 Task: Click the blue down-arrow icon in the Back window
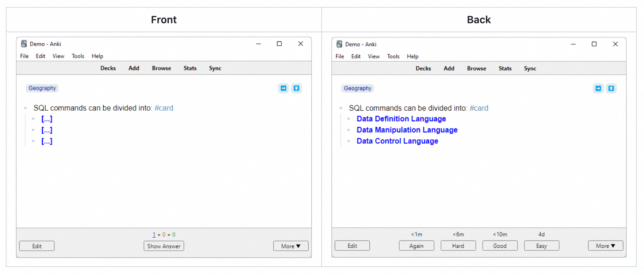(x=611, y=89)
